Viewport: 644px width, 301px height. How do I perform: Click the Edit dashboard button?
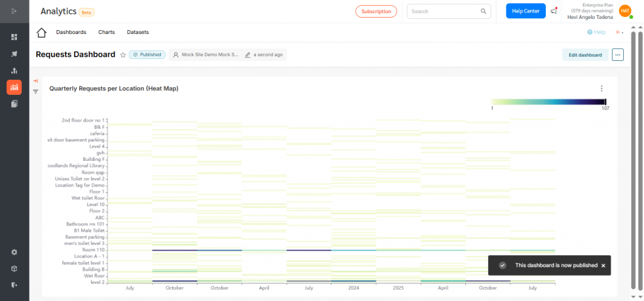tap(585, 55)
